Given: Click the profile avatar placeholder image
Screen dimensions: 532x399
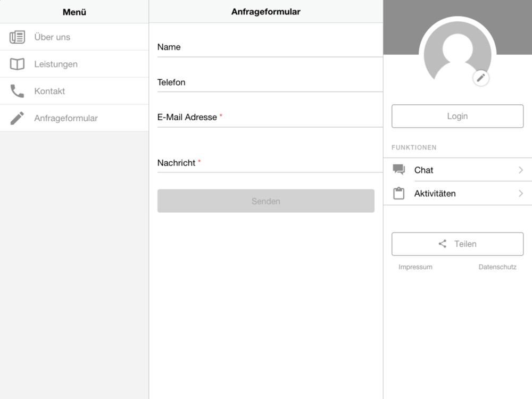Looking at the screenshot, I should point(458,54).
